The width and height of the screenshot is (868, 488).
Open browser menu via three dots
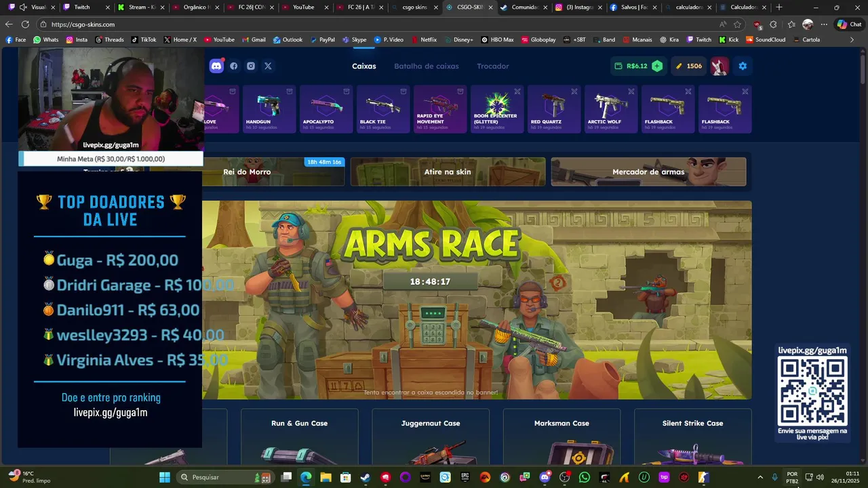pos(824,24)
